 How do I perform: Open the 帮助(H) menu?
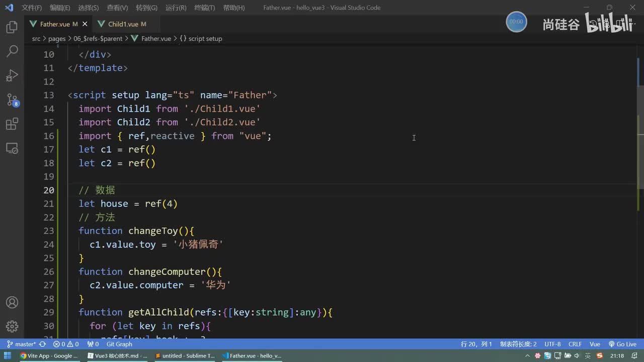(233, 8)
